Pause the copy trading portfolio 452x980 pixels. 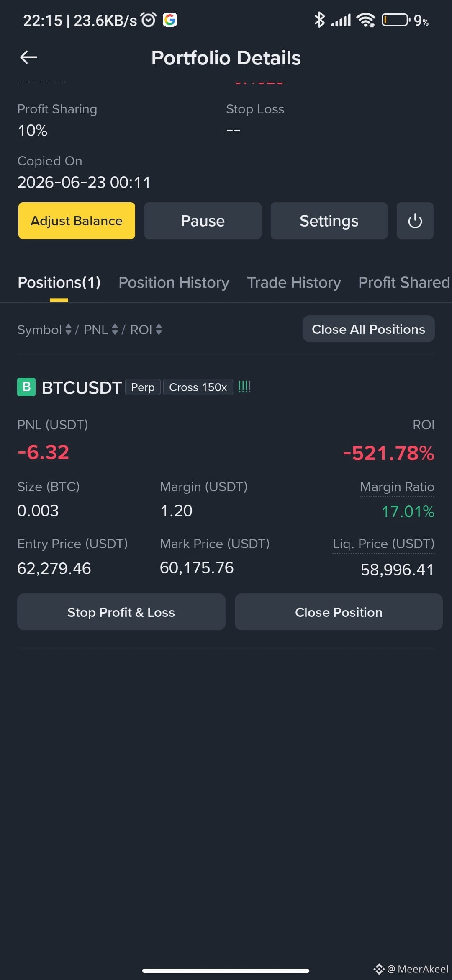(x=203, y=221)
